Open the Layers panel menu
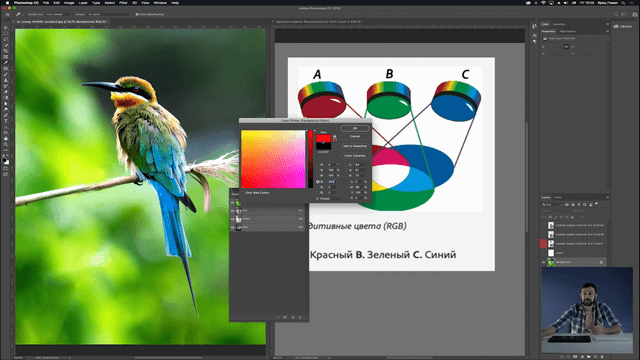 click(608, 197)
